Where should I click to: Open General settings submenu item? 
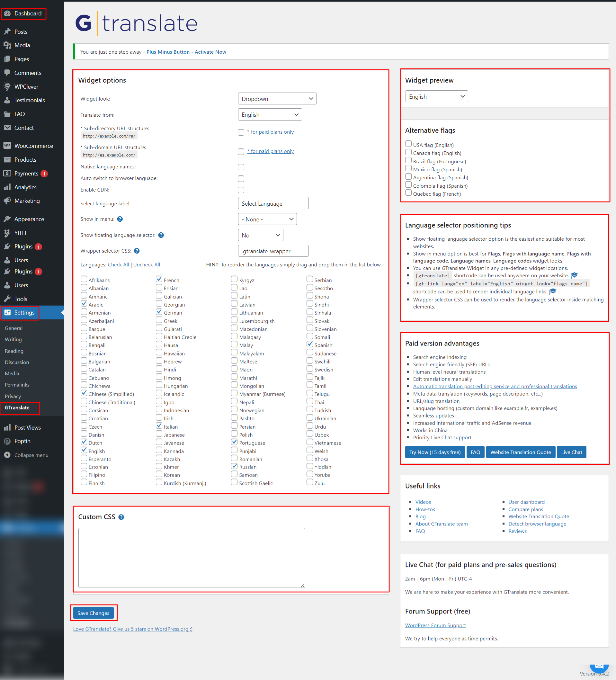pos(13,328)
